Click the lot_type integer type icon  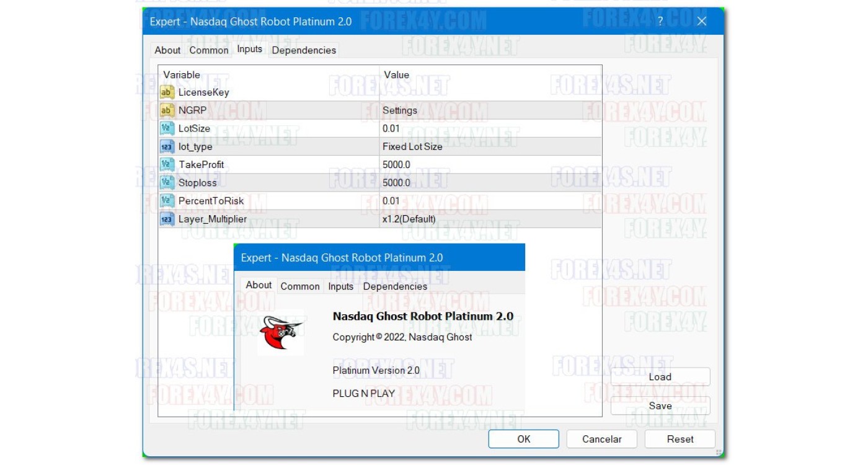[x=167, y=147]
